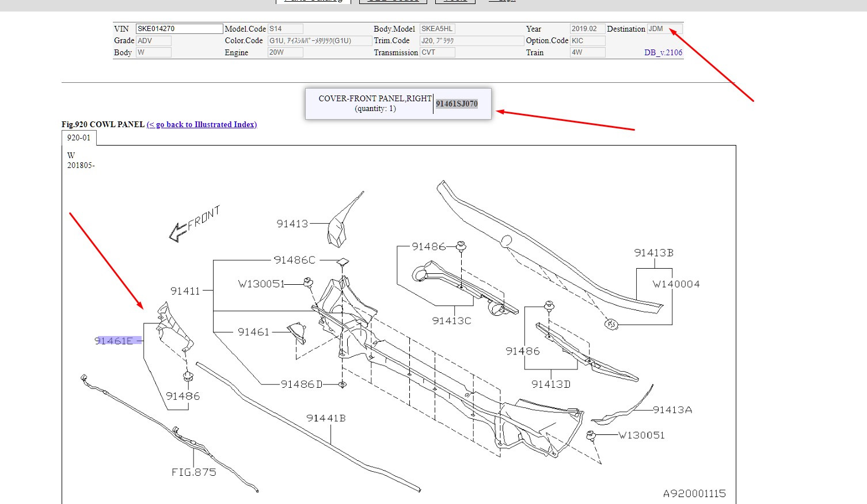The image size is (867, 504).
Task: Open the FIG.875 figure reference
Action: tap(193, 472)
